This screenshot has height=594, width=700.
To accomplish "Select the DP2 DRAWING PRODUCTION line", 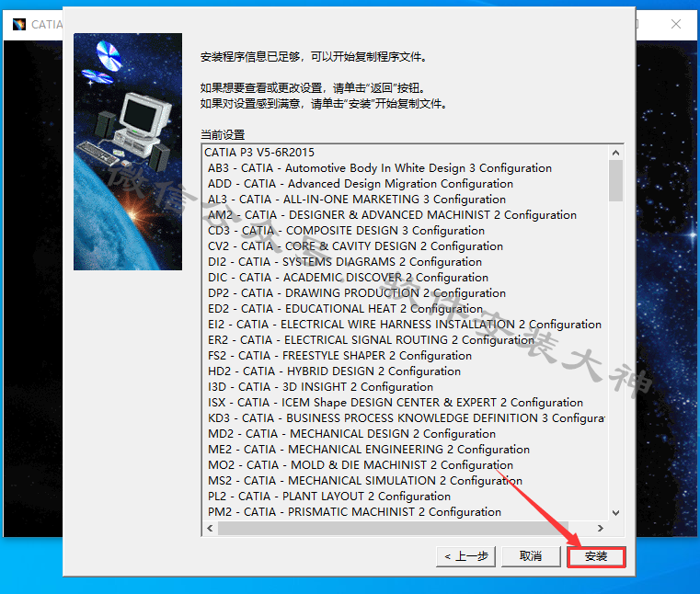I will tap(357, 293).
